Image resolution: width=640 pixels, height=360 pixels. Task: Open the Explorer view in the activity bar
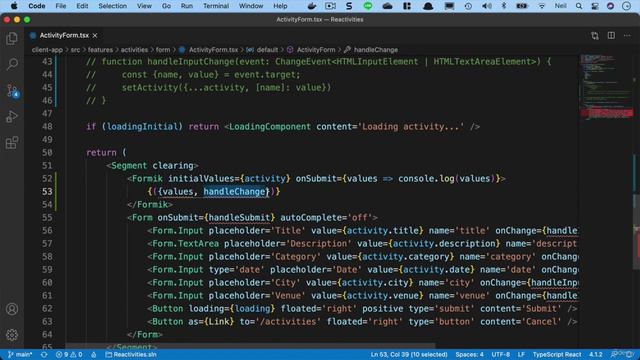point(12,38)
